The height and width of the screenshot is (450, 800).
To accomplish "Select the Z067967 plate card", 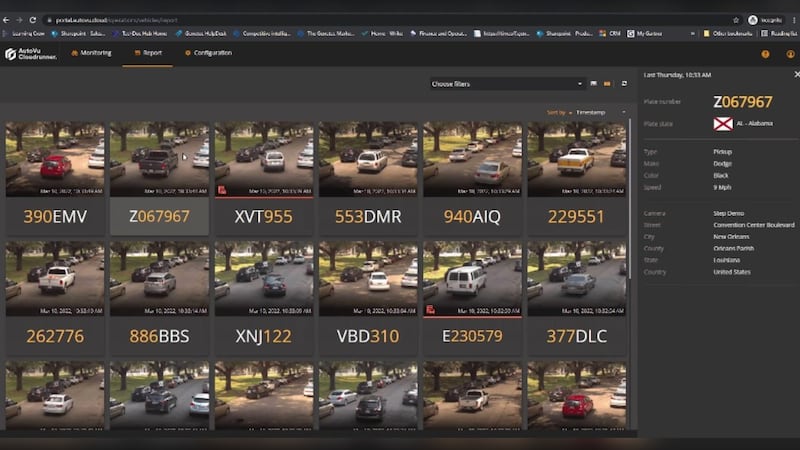I will [x=159, y=178].
